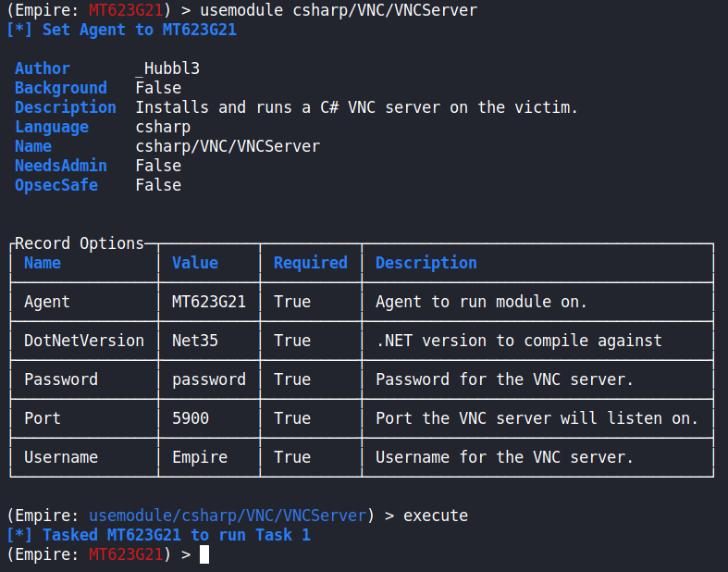
Task: Click the False value beside OpsecSafe
Action: click(x=158, y=185)
